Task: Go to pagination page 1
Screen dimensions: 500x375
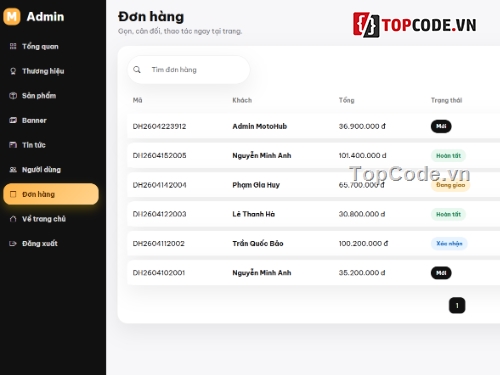Action: point(457,305)
